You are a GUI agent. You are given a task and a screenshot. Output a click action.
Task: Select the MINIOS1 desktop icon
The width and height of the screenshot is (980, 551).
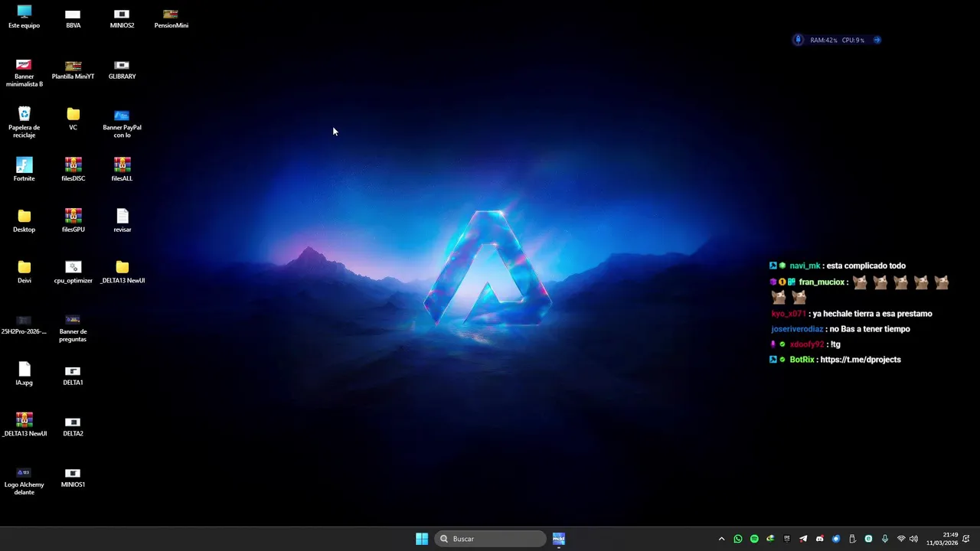pyautogui.click(x=73, y=477)
